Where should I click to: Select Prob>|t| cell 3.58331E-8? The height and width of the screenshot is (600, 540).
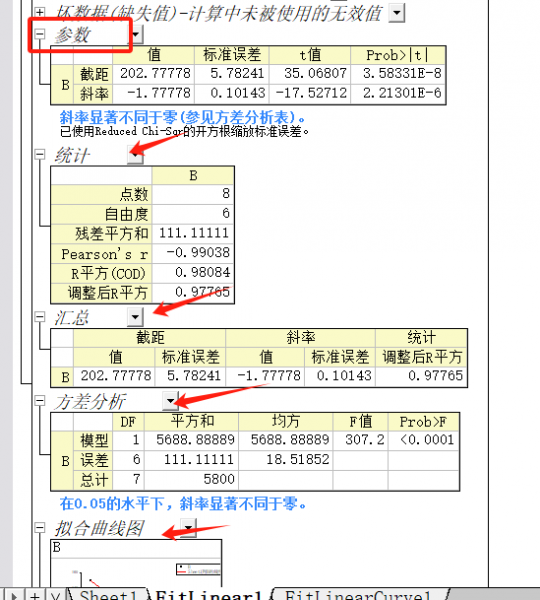[398, 73]
